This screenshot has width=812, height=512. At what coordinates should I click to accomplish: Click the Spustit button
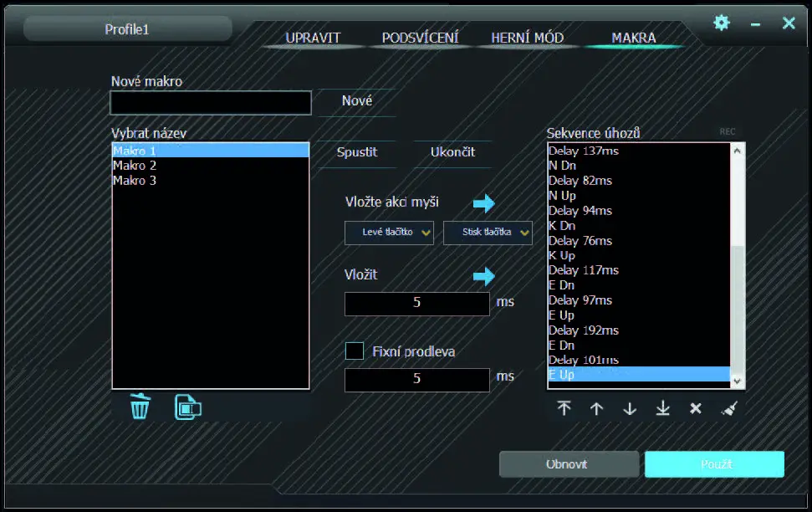pos(357,152)
